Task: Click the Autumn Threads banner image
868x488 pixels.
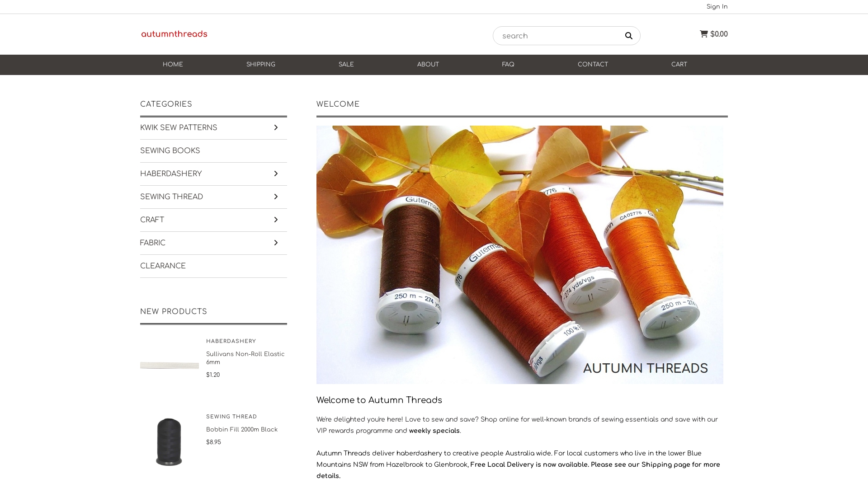Action: [x=519, y=254]
